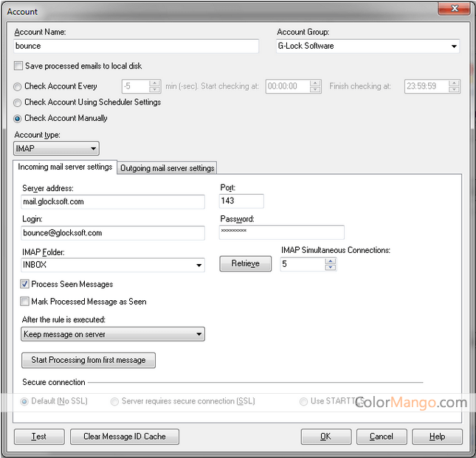
Task: Click the Test button
Action: pyautogui.click(x=39, y=437)
